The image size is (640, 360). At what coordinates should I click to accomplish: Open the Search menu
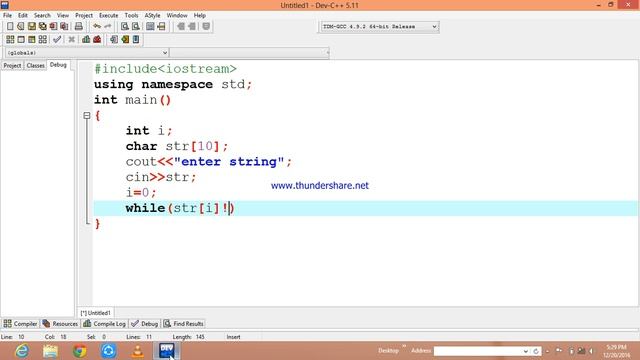[x=42, y=16]
